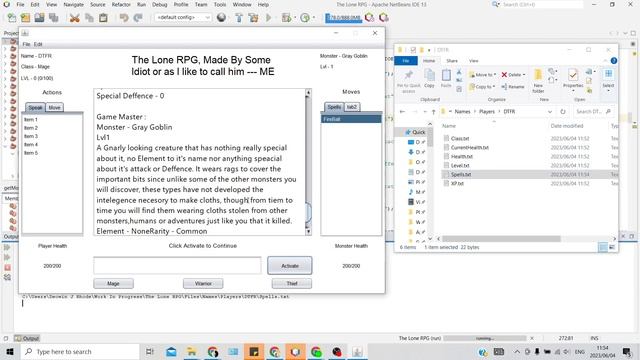Screen dimensions: 640x360
Task: Click the Explorer ribbon Paste icon
Action: 446,75
